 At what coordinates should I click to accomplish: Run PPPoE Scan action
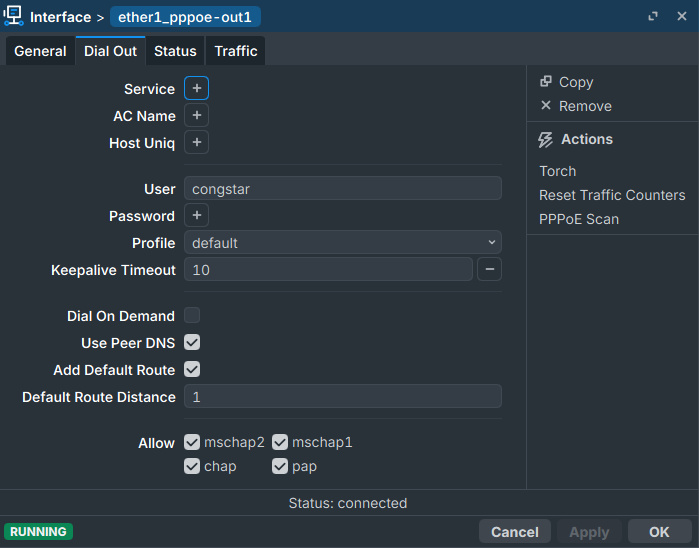[579, 219]
